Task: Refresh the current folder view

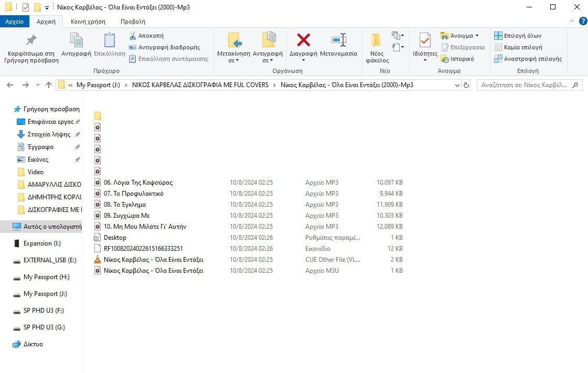Action: pyautogui.click(x=466, y=85)
